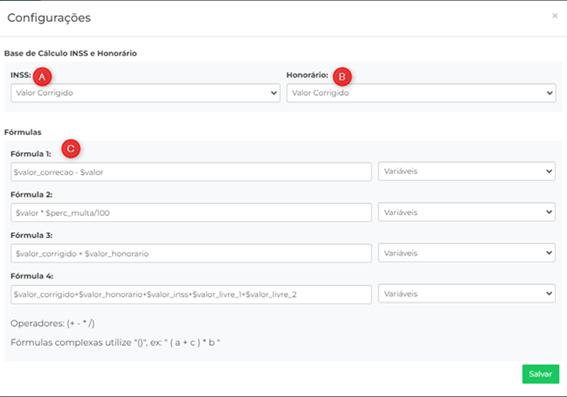Viewport: 567px width, 397px height.
Task: Click the Fórmulas complexas example text
Action: (x=115, y=342)
